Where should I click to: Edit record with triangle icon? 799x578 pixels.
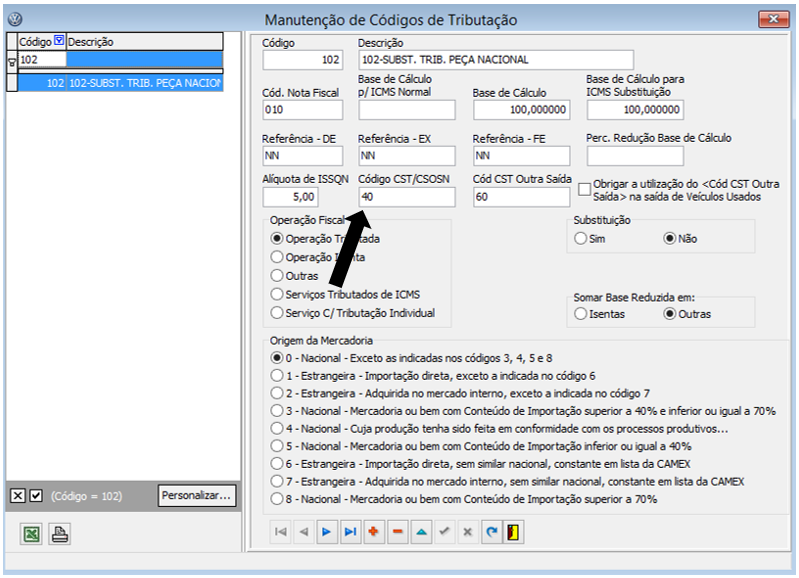tap(421, 532)
